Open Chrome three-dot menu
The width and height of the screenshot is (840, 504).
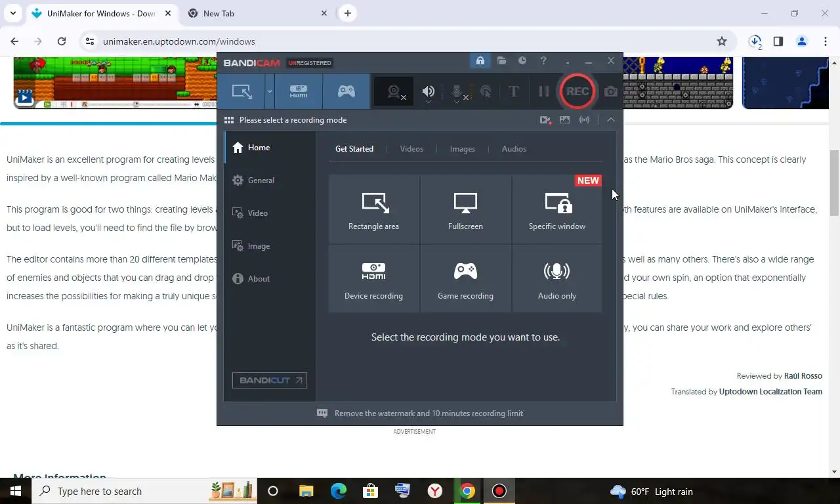(825, 41)
